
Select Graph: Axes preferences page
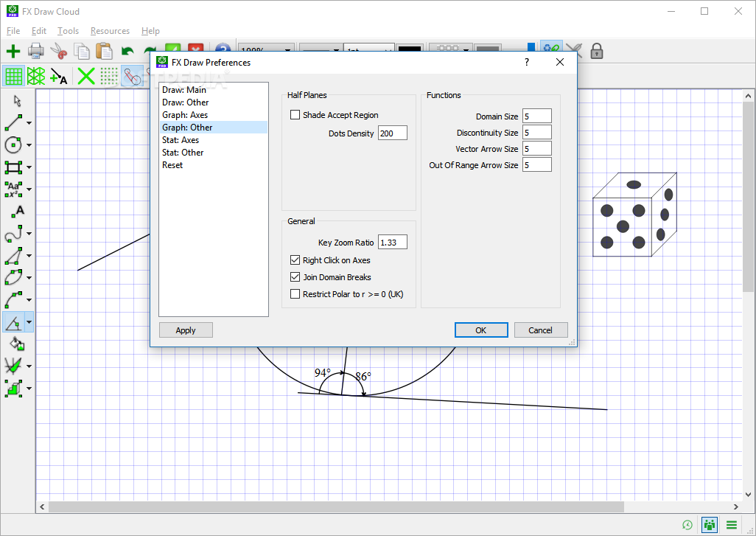point(214,115)
